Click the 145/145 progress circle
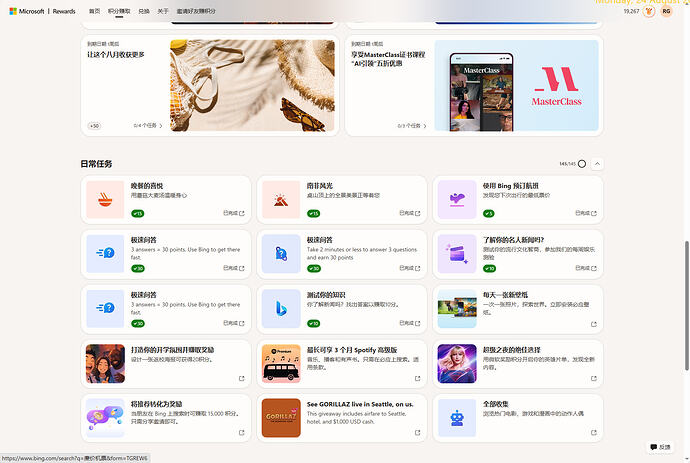The image size is (690, 463). point(582,164)
